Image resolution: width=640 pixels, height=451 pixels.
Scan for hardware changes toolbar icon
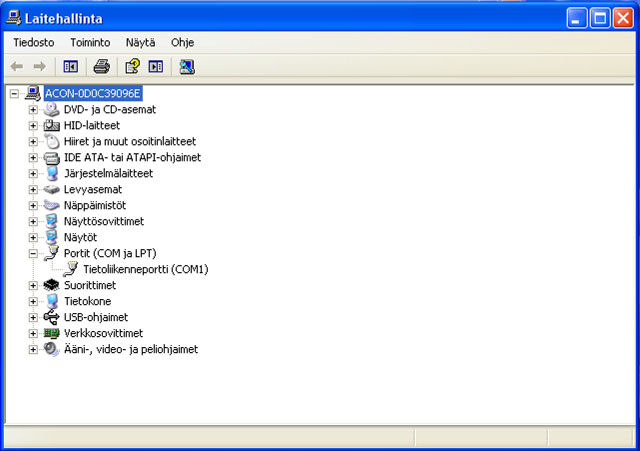point(187,66)
